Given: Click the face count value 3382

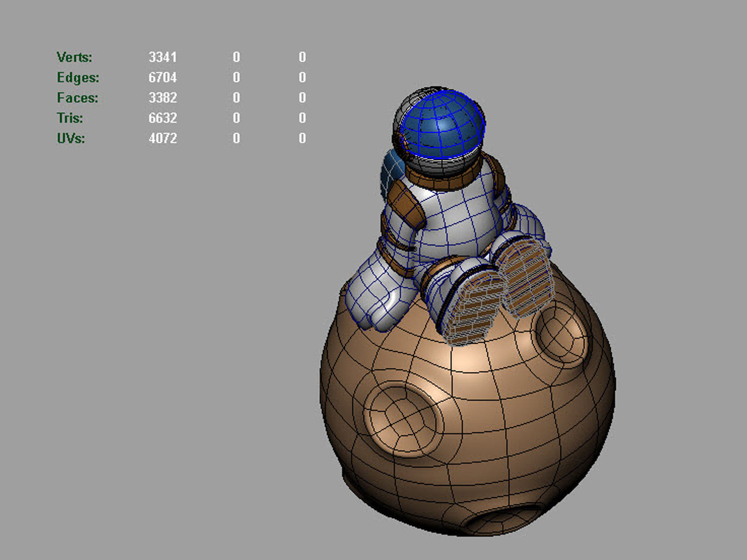Looking at the screenshot, I should pyautogui.click(x=162, y=98).
